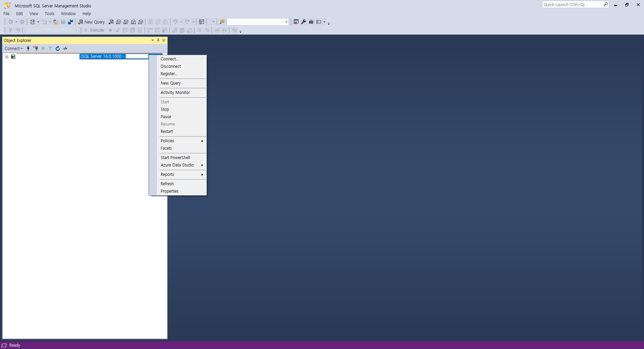The height and width of the screenshot is (349, 644).
Task: Click the Find in Files icon
Action: point(222,22)
